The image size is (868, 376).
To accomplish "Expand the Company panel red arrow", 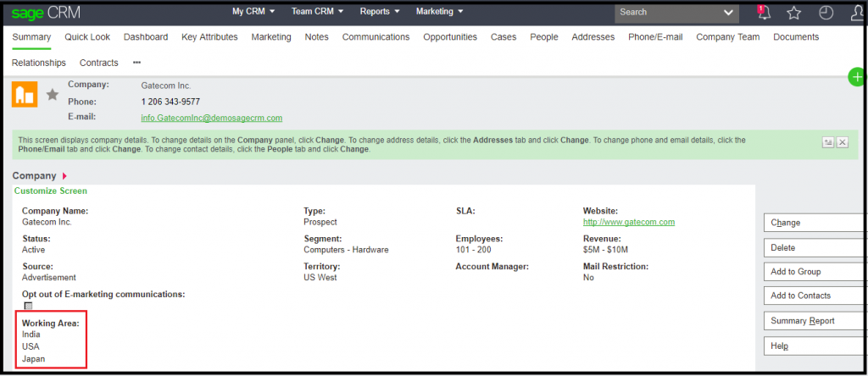I will coord(64,176).
